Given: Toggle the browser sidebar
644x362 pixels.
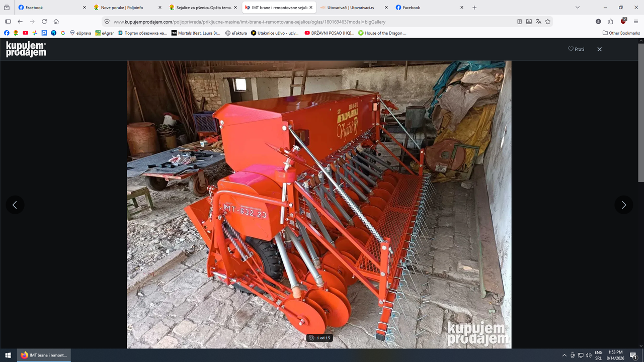Looking at the screenshot, I should 8,22.
